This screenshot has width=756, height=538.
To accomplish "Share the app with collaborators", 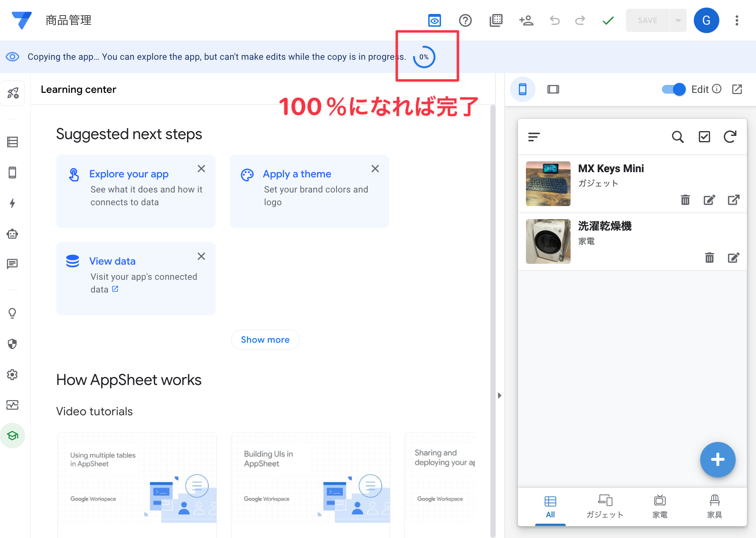I will pos(526,20).
